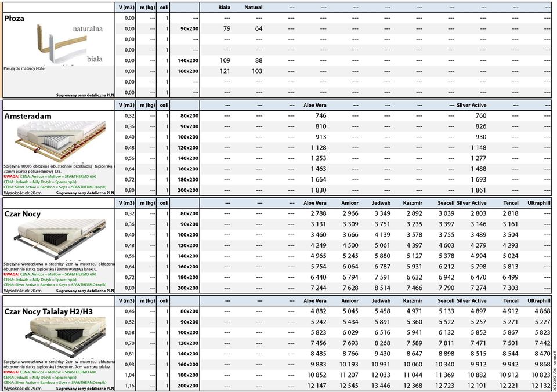
Task: Click the 'Natural' column header
Action: pyautogui.click(x=254, y=7)
